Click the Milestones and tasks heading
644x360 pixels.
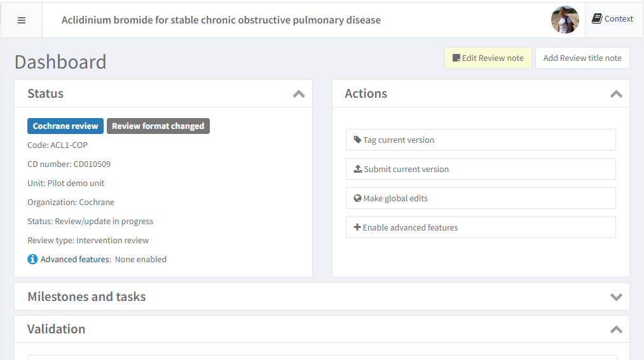click(x=86, y=297)
